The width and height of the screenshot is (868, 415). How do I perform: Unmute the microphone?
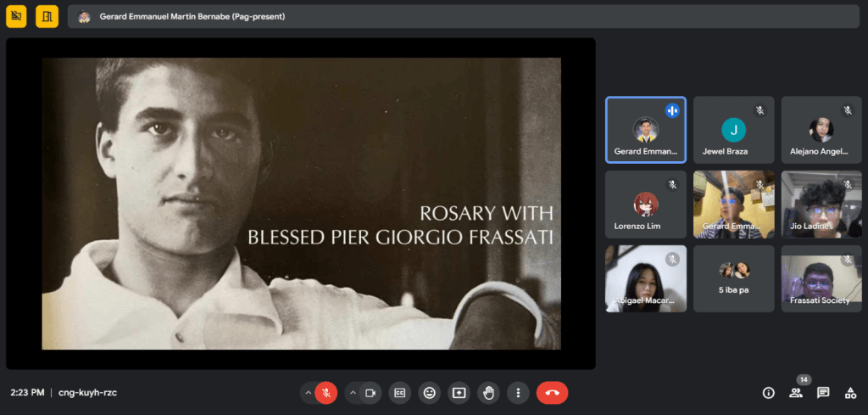[x=325, y=393]
